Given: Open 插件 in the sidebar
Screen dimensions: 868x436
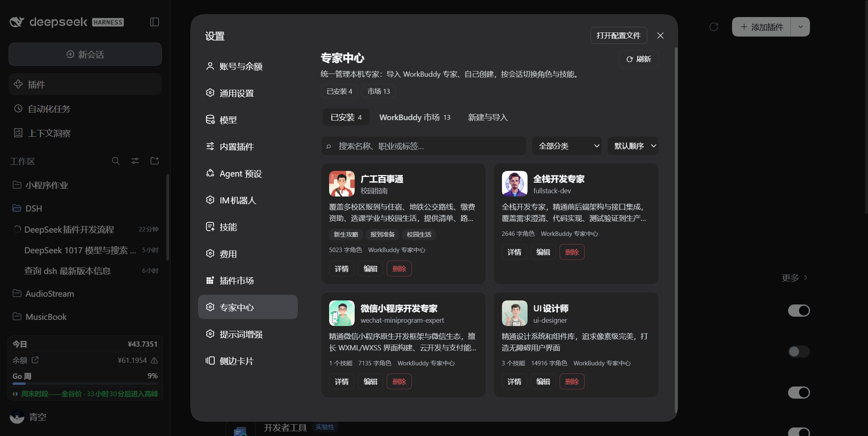Looking at the screenshot, I should pos(85,84).
